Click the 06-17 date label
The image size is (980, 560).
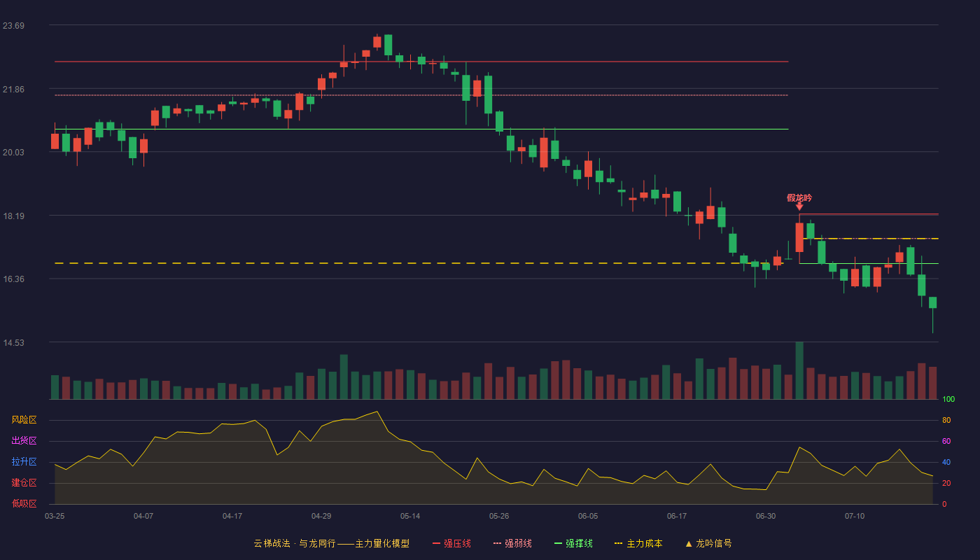(677, 516)
